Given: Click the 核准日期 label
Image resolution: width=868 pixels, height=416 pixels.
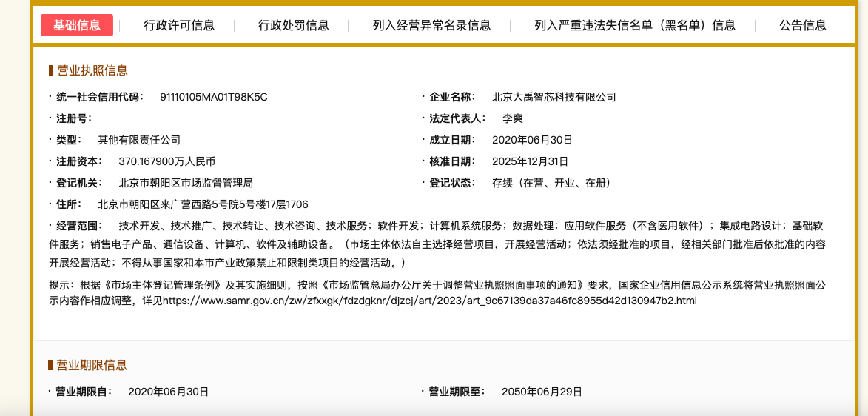Looking at the screenshot, I should click(x=452, y=162).
